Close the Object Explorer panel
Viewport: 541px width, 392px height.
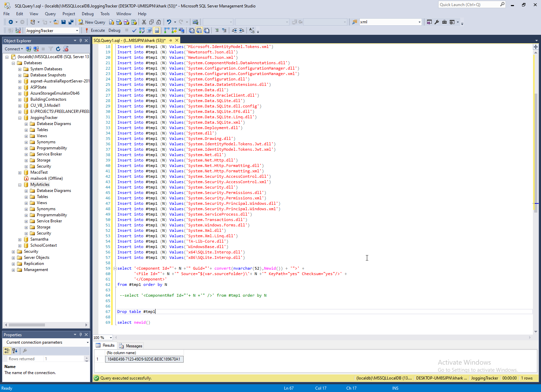click(86, 41)
